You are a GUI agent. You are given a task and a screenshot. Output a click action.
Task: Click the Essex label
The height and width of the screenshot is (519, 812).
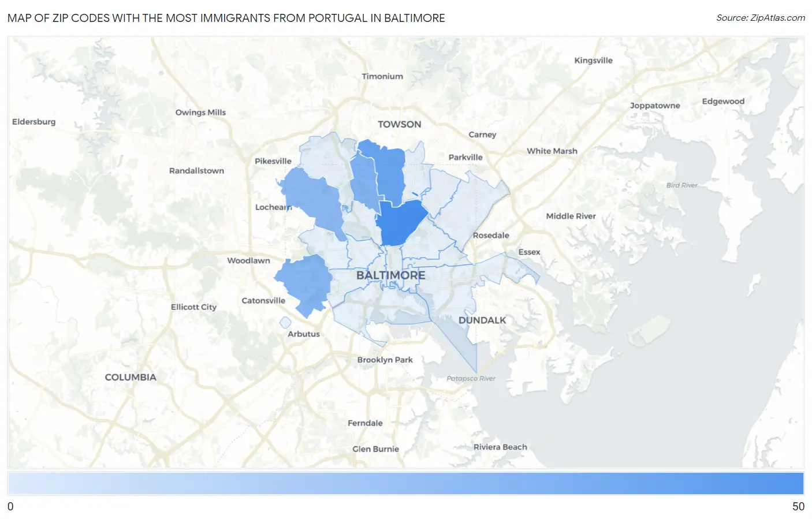529,252
